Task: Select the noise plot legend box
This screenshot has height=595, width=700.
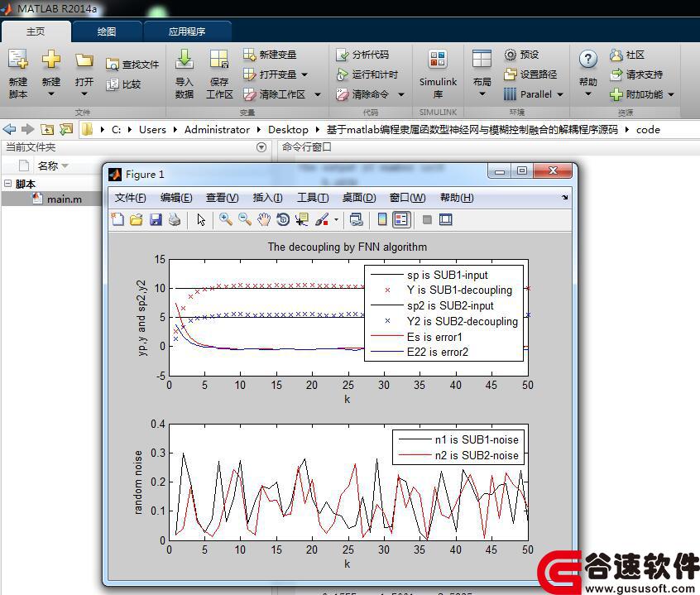Action: [458, 448]
